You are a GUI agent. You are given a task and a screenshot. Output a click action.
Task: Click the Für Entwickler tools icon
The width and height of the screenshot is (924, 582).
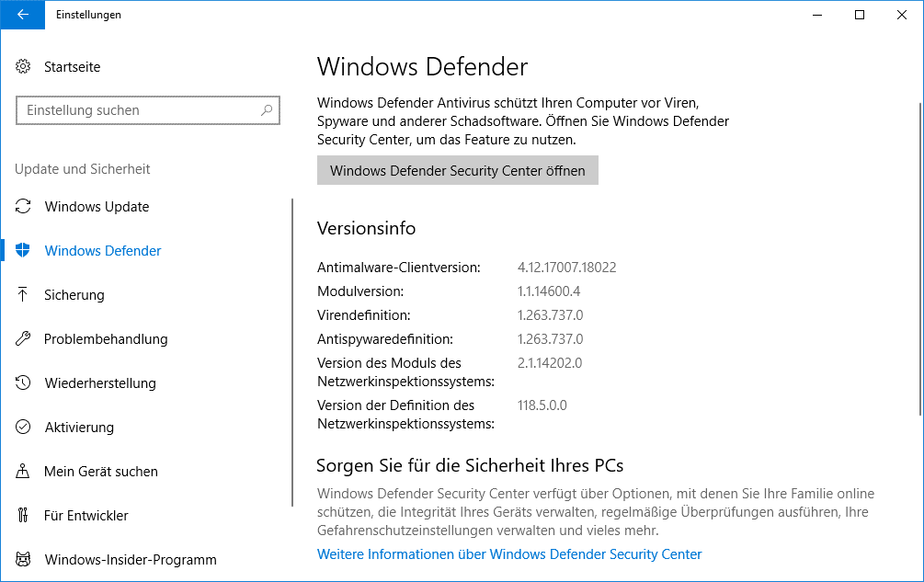pos(23,516)
